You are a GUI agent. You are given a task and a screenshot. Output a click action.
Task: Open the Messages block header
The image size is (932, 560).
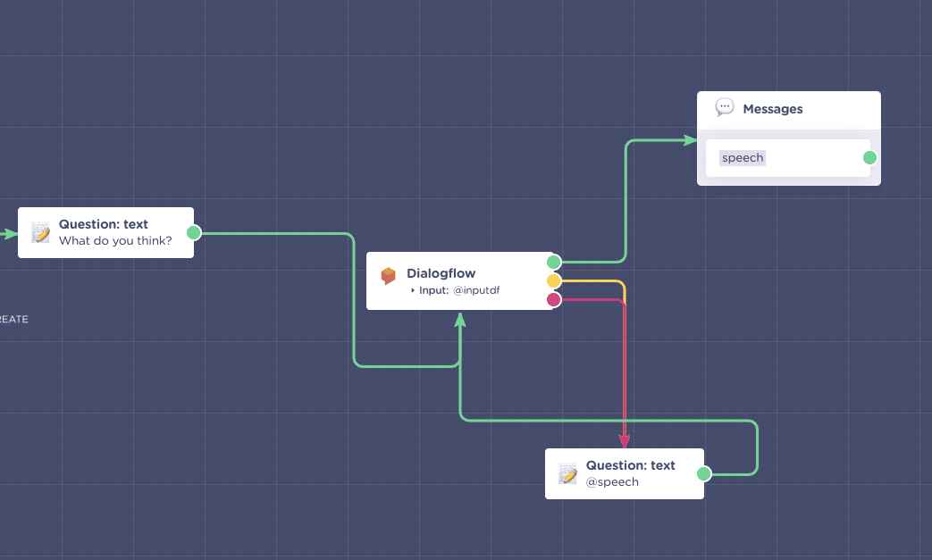(772, 108)
